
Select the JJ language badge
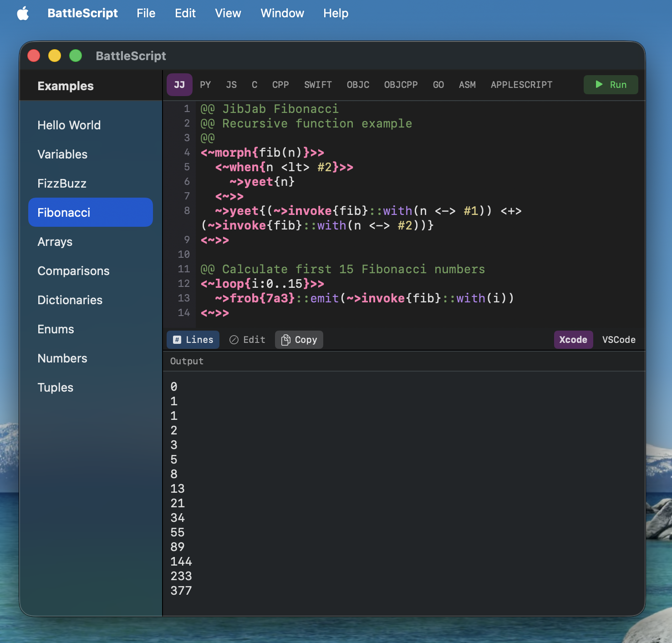tap(179, 85)
